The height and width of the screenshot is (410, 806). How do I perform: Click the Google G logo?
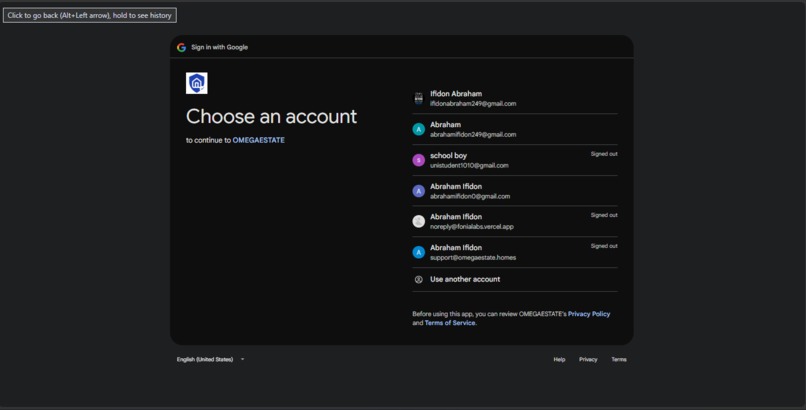pyautogui.click(x=181, y=47)
